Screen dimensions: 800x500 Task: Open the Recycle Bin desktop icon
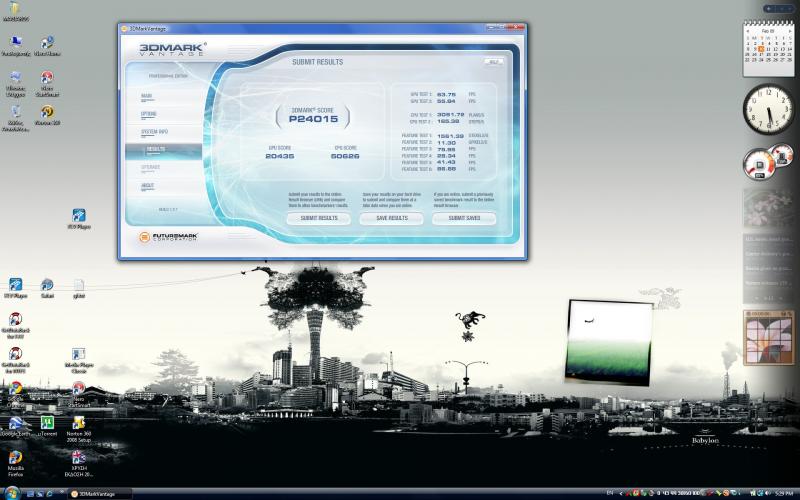coord(15,118)
